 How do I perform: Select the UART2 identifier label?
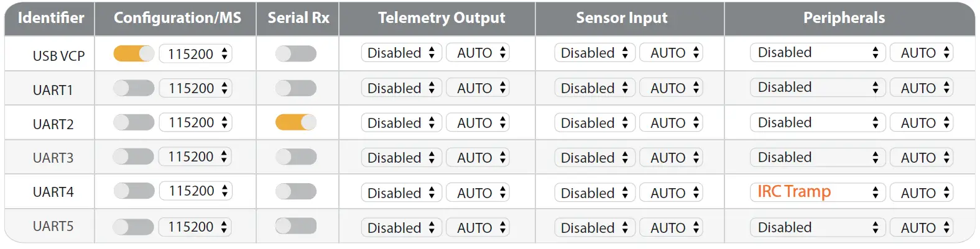click(x=53, y=124)
